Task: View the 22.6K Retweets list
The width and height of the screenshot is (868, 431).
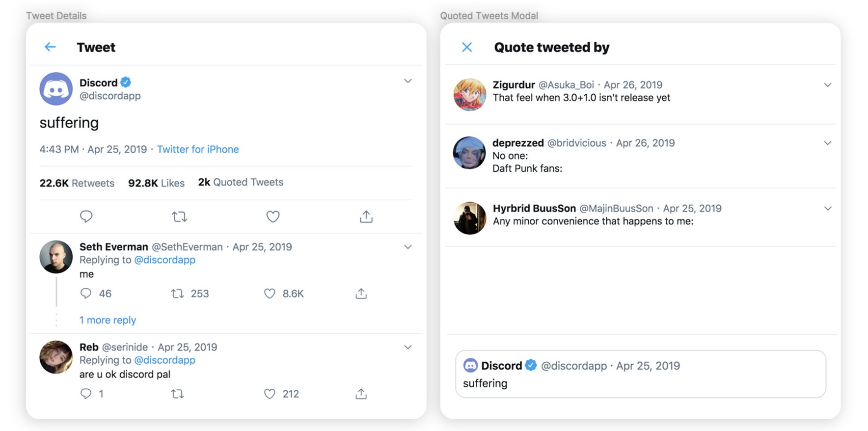Action: click(77, 183)
